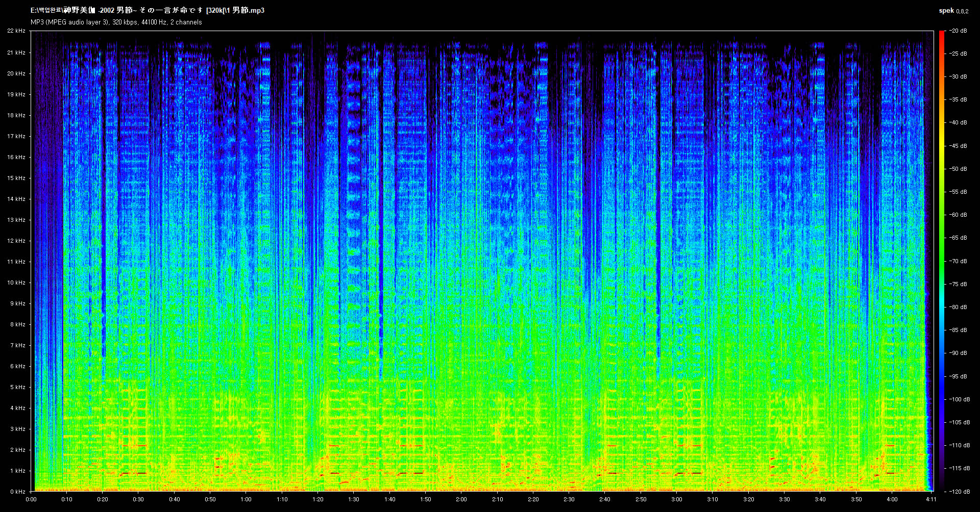The width and height of the screenshot is (980, 512).
Task: Click the file path title text
Action: click(x=148, y=10)
